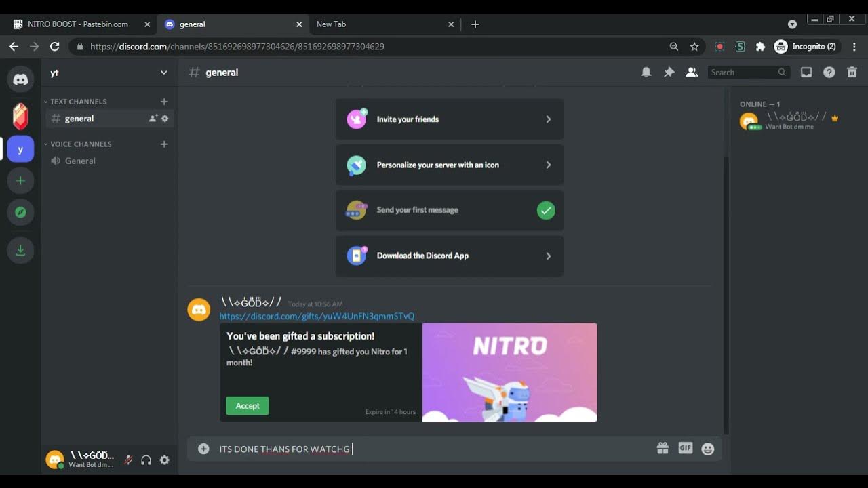Open browser extensions puzzle icon

click(760, 47)
